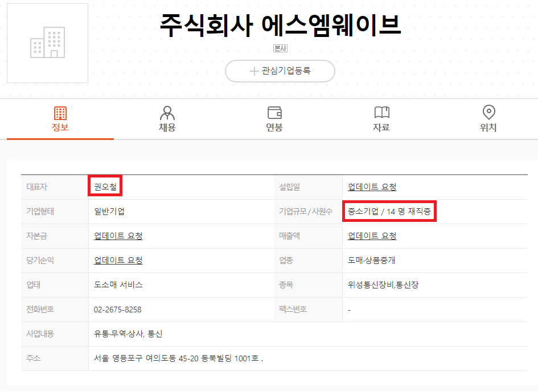Click the 기업규모/사원수 label

click(306, 211)
